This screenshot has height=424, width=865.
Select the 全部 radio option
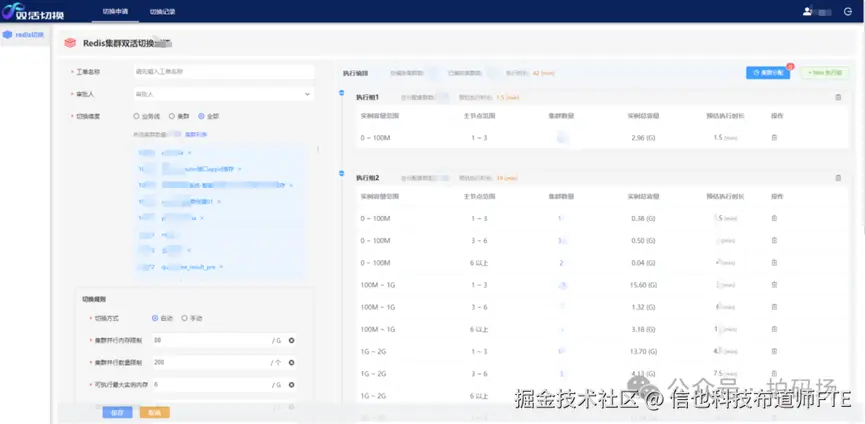(x=209, y=116)
